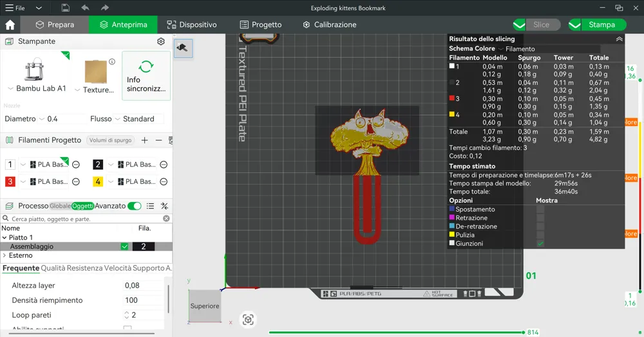Open the Schema Colore Filamento dropdown

(x=551, y=49)
